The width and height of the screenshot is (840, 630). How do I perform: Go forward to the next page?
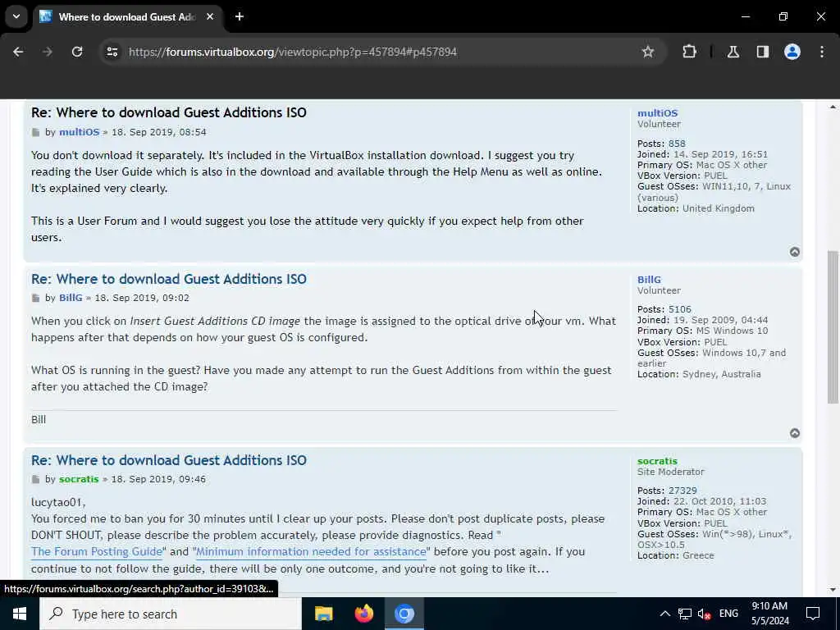(x=48, y=52)
